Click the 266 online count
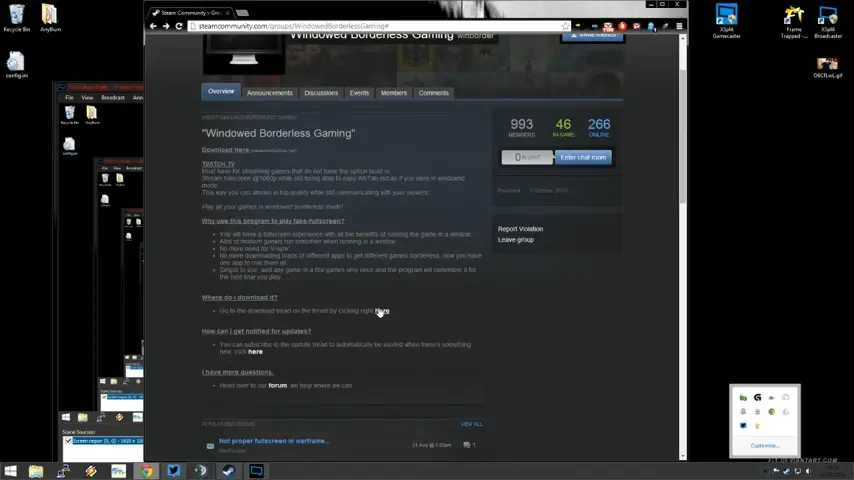 599,125
